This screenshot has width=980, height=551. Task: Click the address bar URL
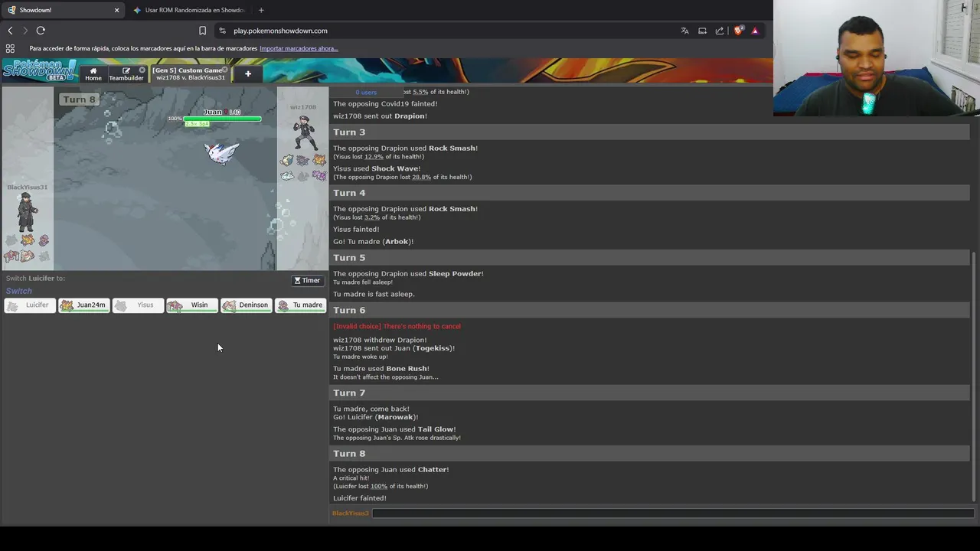point(280,31)
